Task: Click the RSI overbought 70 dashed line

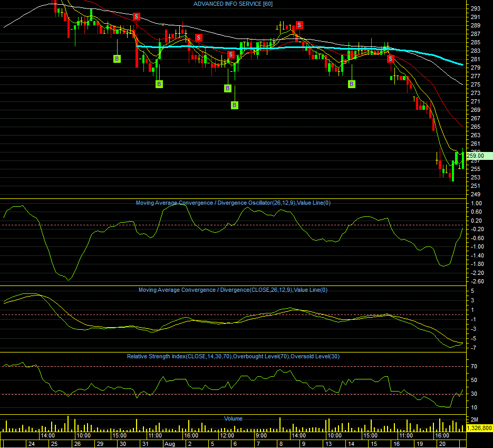Action: (233, 367)
